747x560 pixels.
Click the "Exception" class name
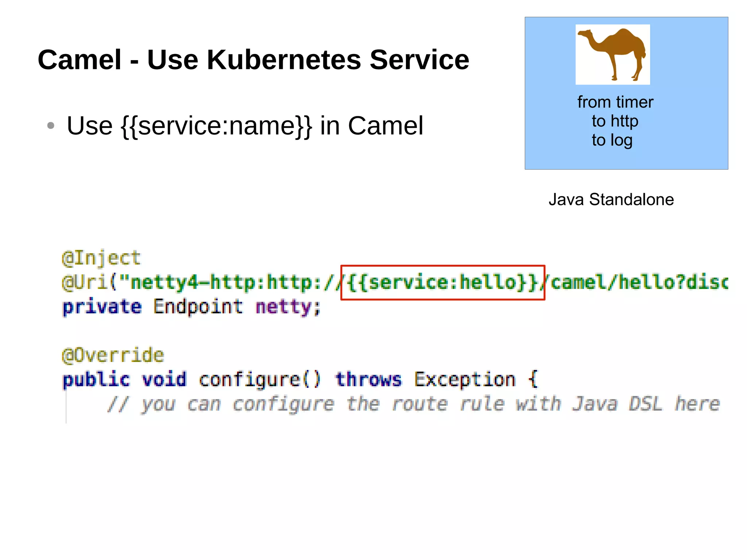(465, 380)
